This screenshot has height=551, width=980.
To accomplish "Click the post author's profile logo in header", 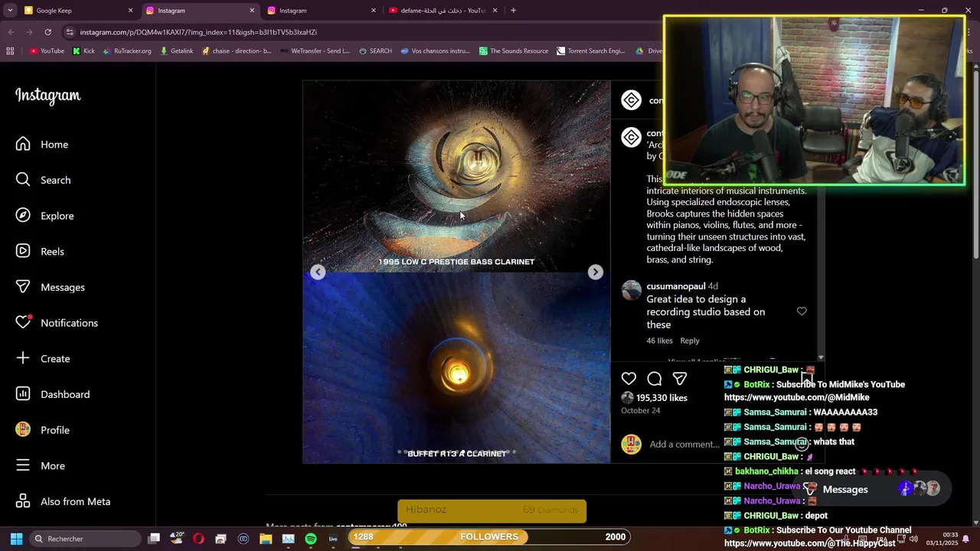I will click(631, 100).
